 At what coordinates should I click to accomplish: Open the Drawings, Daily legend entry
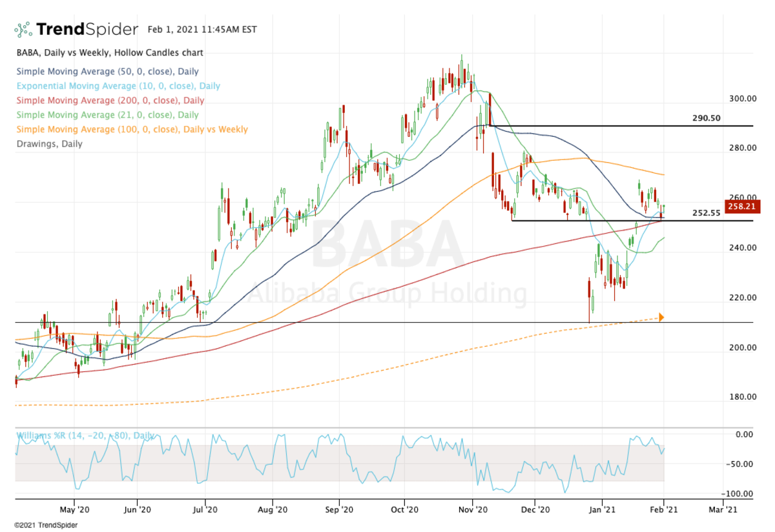pos(48,144)
